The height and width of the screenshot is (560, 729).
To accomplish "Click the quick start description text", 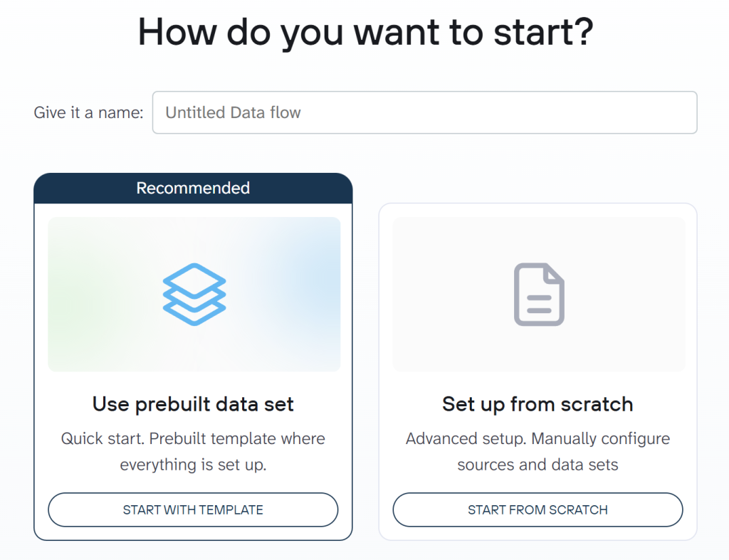I will coord(193,451).
